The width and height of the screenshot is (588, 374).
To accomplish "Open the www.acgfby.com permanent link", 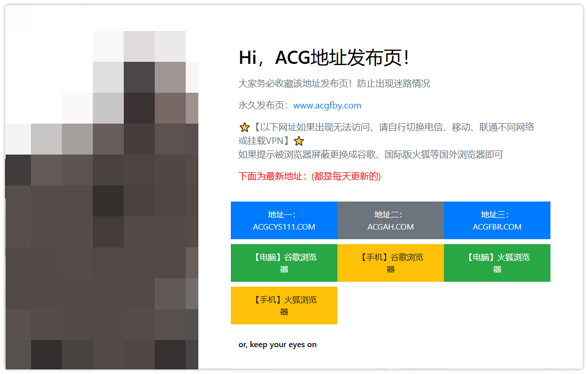I will coord(328,105).
